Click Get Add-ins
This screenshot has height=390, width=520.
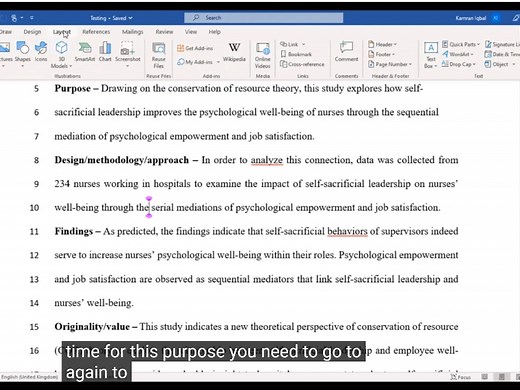click(195, 48)
